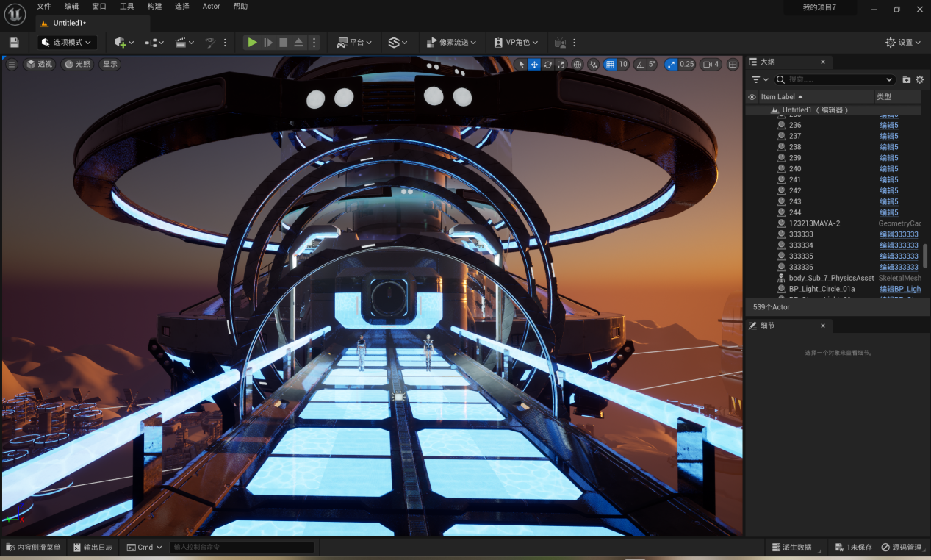Select the scale transform tool in viewport
Viewport: 931px width, 560px height.
click(561, 65)
